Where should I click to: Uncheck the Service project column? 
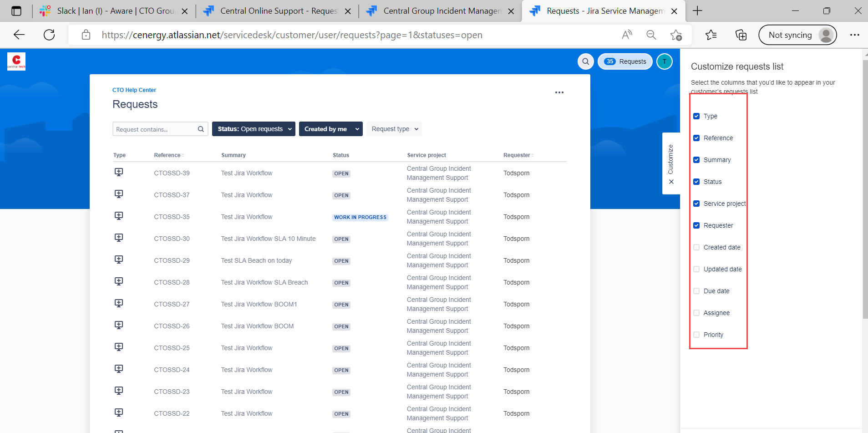696,204
